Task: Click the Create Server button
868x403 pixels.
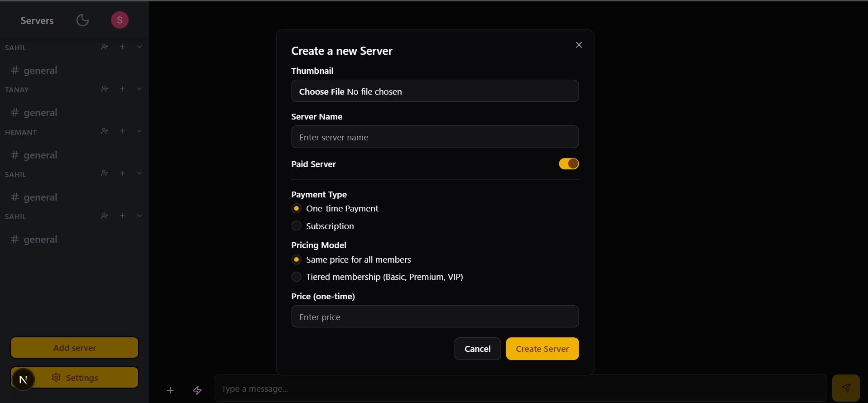Action: pos(542,349)
